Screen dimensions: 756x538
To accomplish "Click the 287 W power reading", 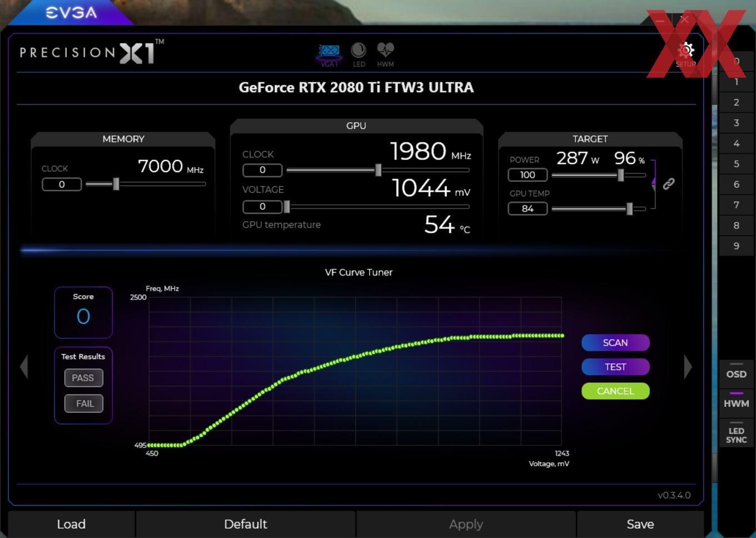I will tap(578, 159).
